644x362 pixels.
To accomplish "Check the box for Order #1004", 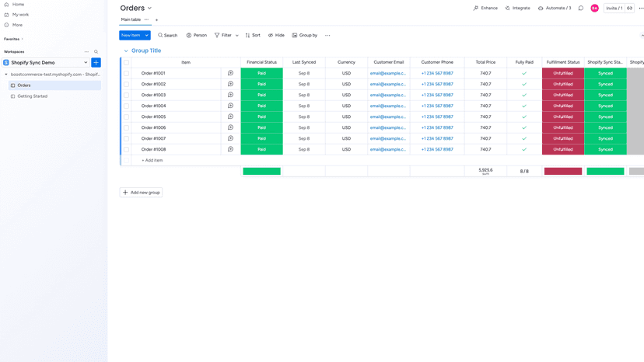I will click(x=127, y=106).
